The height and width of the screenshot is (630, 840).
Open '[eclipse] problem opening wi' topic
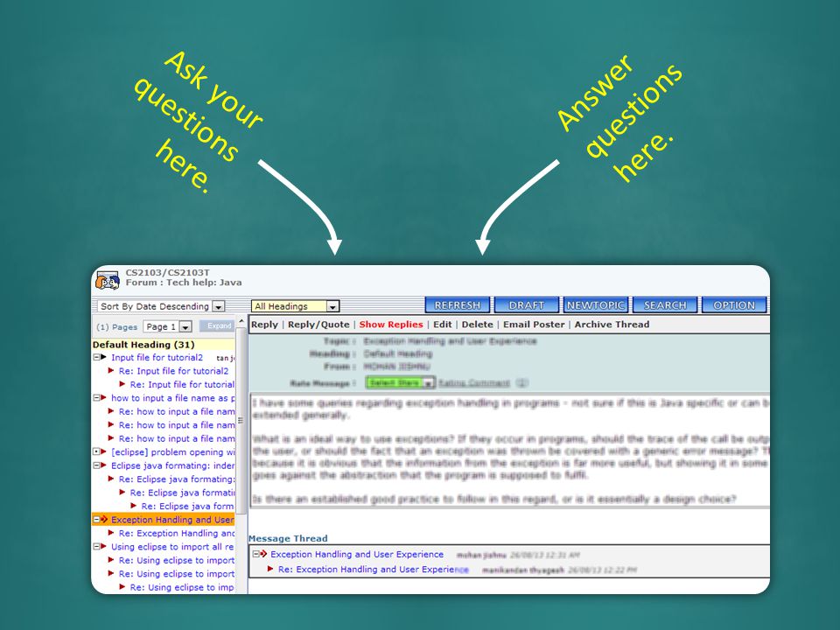[x=172, y=452]
